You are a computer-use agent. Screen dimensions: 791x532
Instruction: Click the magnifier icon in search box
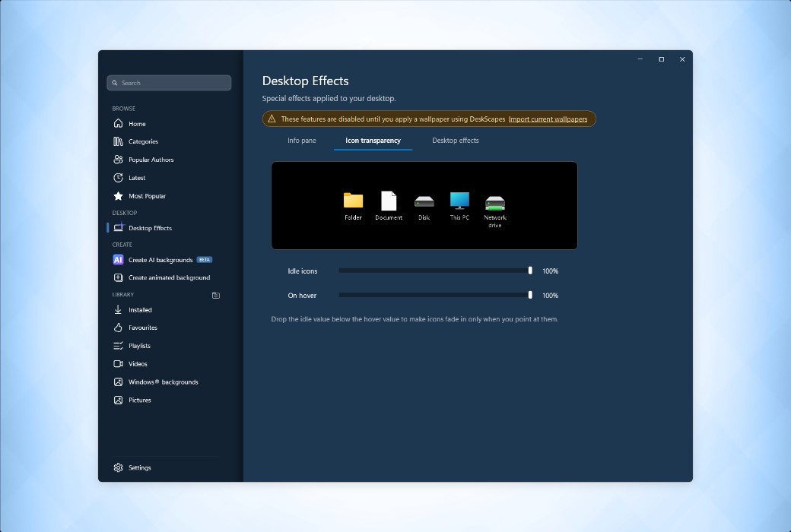tap(115, 83)
